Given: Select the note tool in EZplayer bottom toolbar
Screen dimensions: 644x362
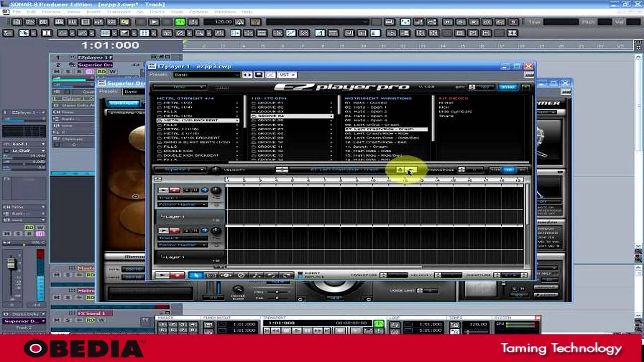Looking at the screenshot, I should (256, 275).
